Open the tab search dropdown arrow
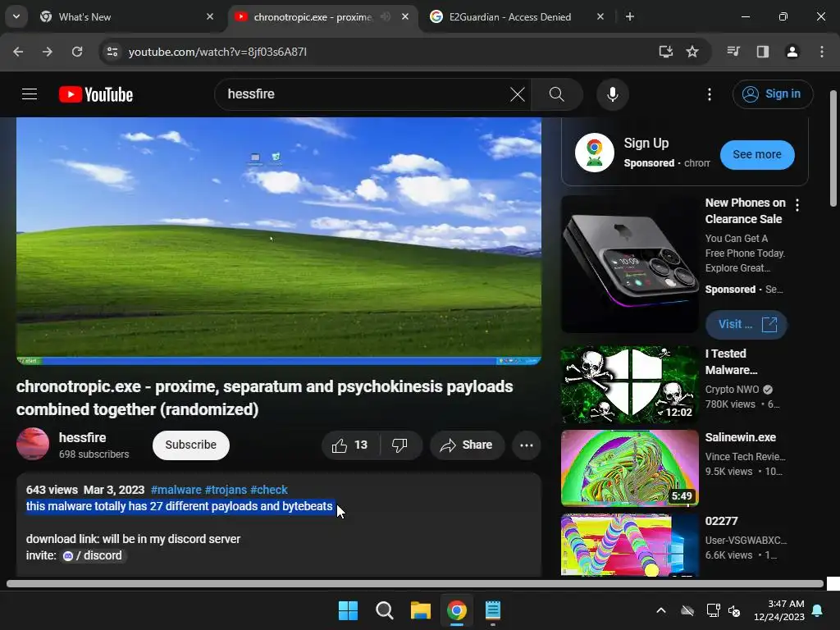 [16, 16]
